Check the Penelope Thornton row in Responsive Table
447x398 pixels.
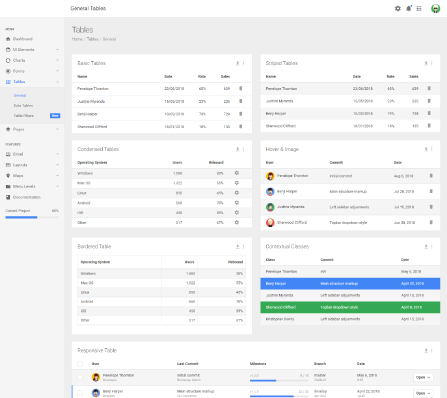point(80,377)
